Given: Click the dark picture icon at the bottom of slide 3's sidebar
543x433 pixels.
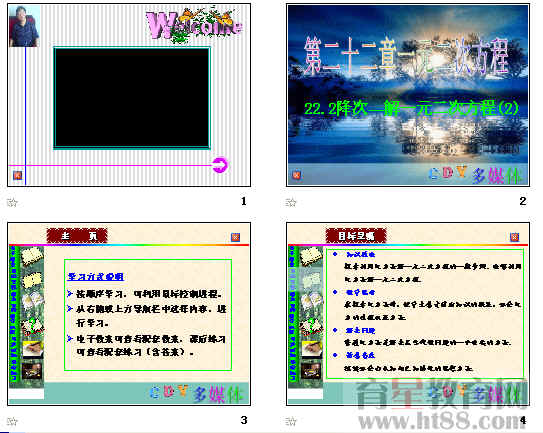Looking at the screenshot, I should [32, 371].
